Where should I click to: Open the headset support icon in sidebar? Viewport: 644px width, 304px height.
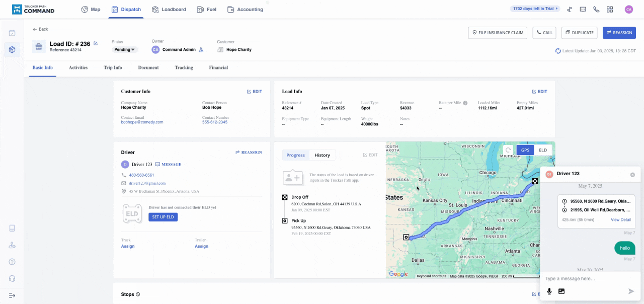tap(12, 278)
